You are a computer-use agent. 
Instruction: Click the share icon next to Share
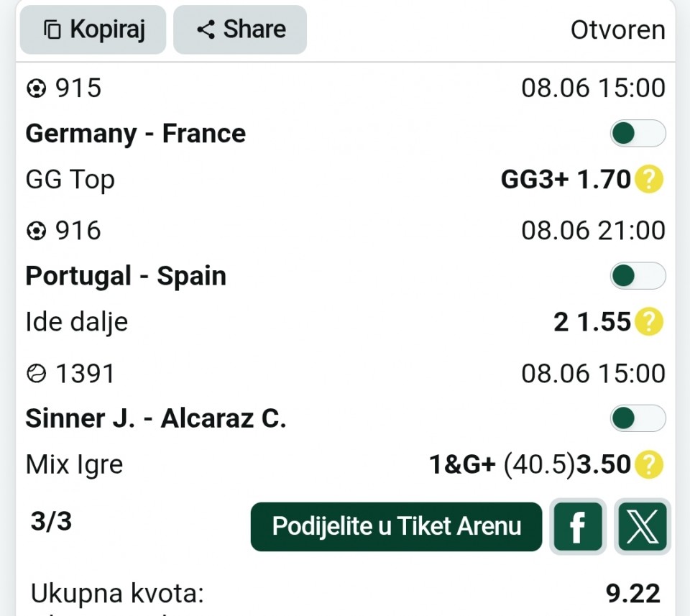tap(206, 29)
